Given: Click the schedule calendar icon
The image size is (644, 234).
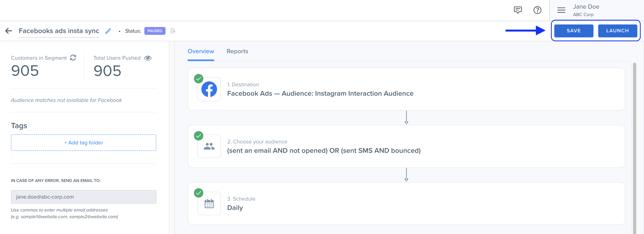Looking at the screenshot, I should click(x=209, y=203).
